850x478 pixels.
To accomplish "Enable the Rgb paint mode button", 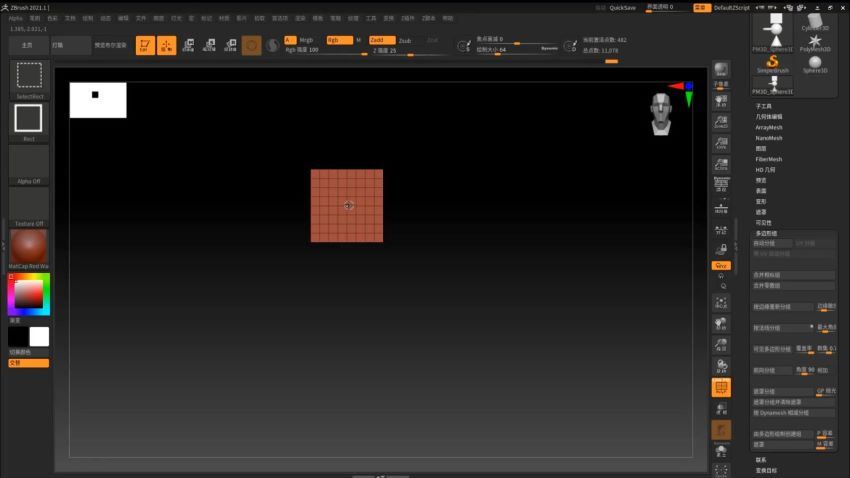I will pos(338,40).
